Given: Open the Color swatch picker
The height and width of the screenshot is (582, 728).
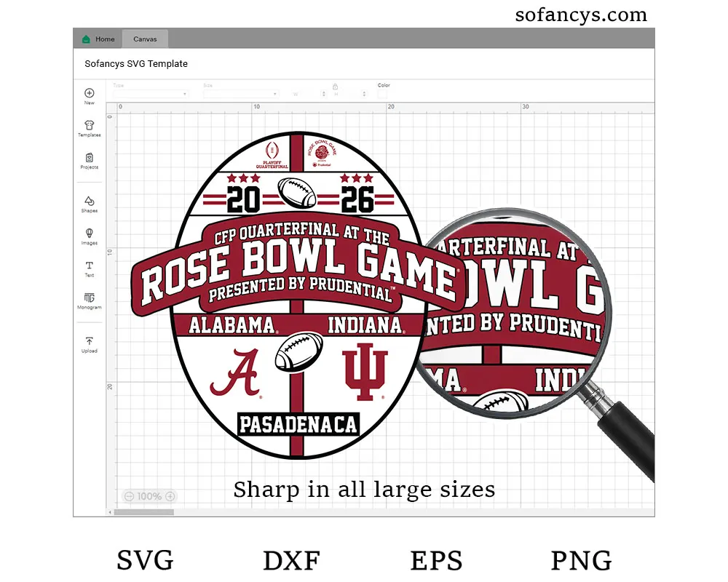Looking at the screenshot, I should tap(382, 94).
